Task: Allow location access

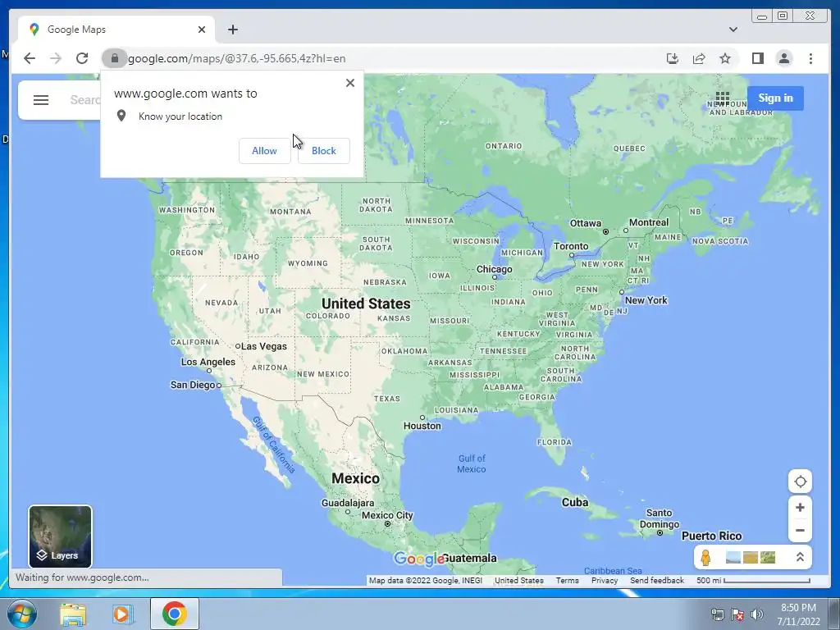Action: [265, 151]
